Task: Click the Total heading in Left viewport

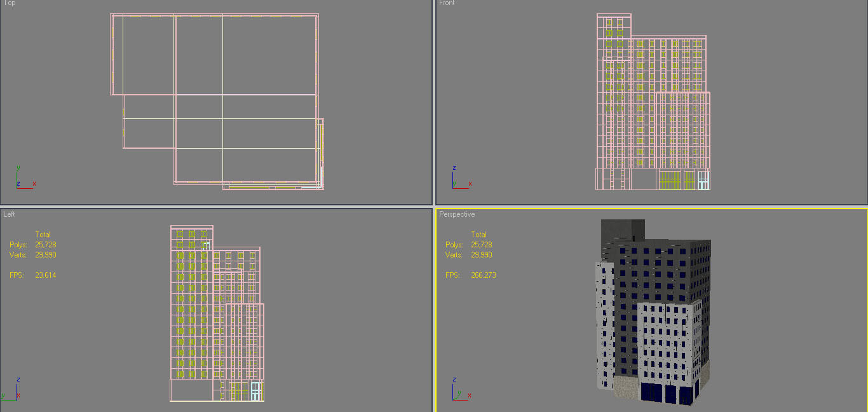Action: (43, 235)
